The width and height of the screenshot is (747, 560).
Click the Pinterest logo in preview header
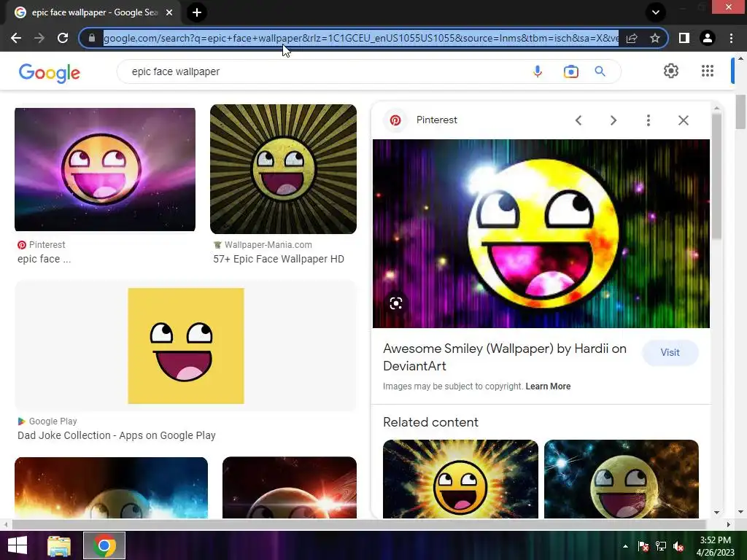(395, 120)
